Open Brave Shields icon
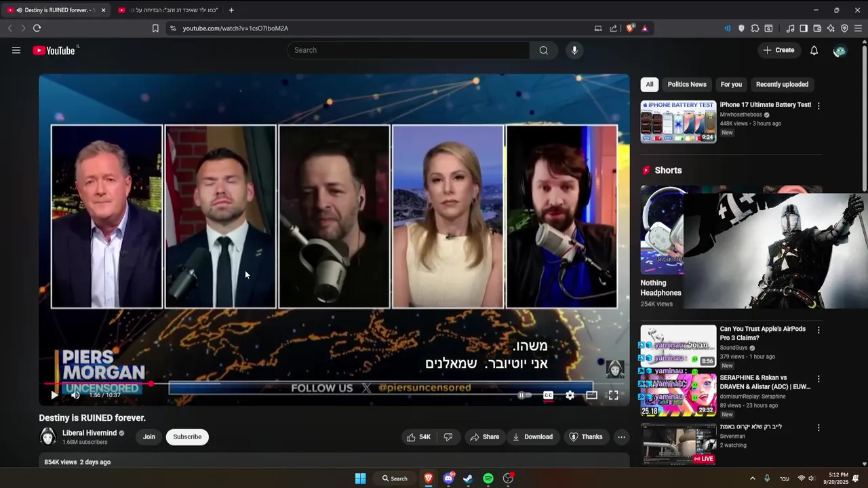The width and height of the screenshot is (868, 488). 630,28
